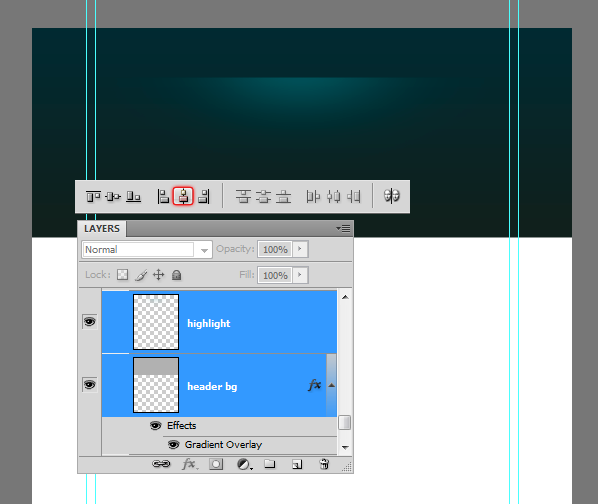Hide the header bg layer
Screen dimensions: 598x504
(90, 385)
